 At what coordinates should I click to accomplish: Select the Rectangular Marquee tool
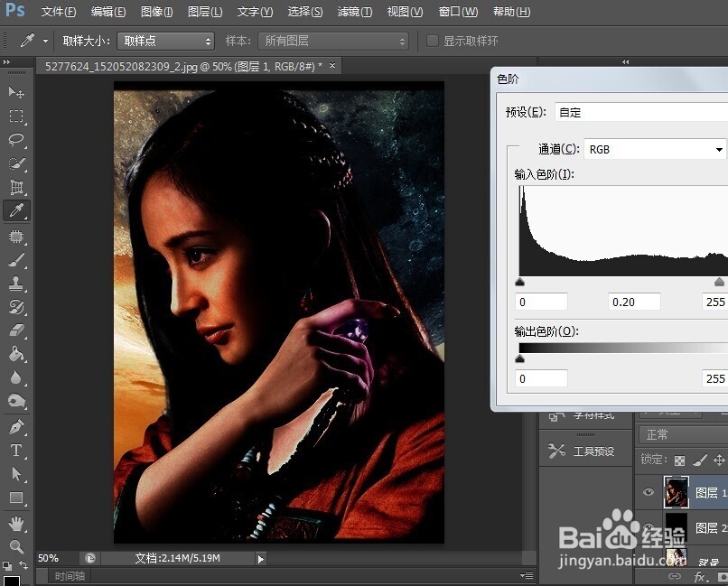16,116
